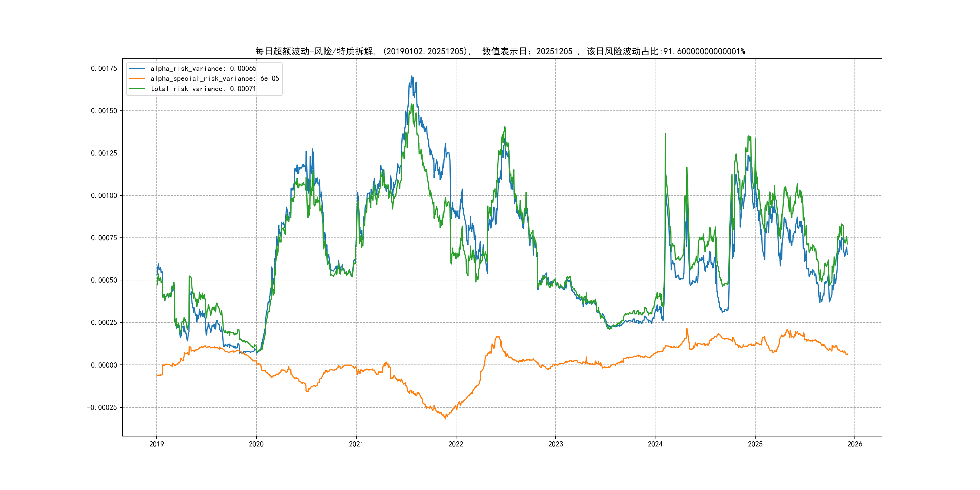
Task: Click the 0.00175 y-axis tick label
Action: (x=104, y=68)
